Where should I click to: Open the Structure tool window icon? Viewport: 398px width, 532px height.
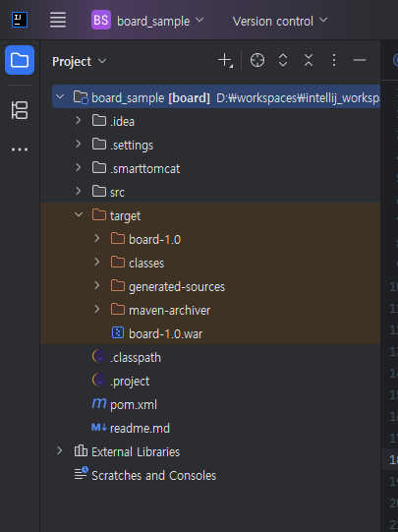pyautogui.click(x=20, y=110)
